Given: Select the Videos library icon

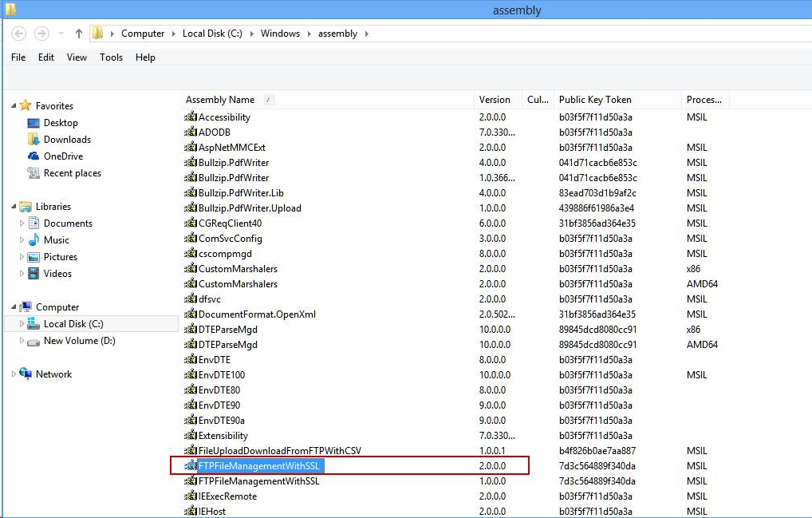Looking at the screenshot, I should 34,274.
